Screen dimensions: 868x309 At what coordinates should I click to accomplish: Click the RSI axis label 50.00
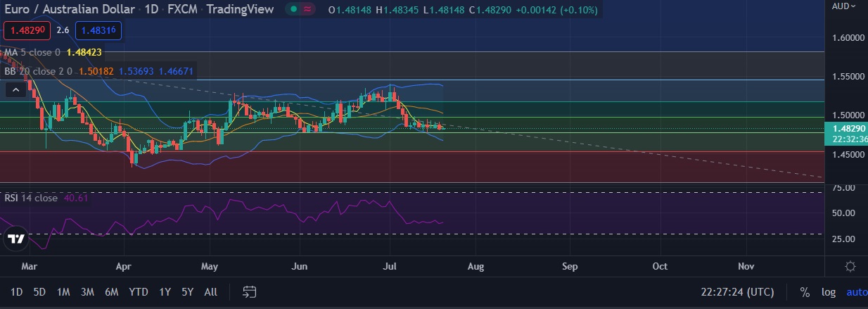(843, 213)
